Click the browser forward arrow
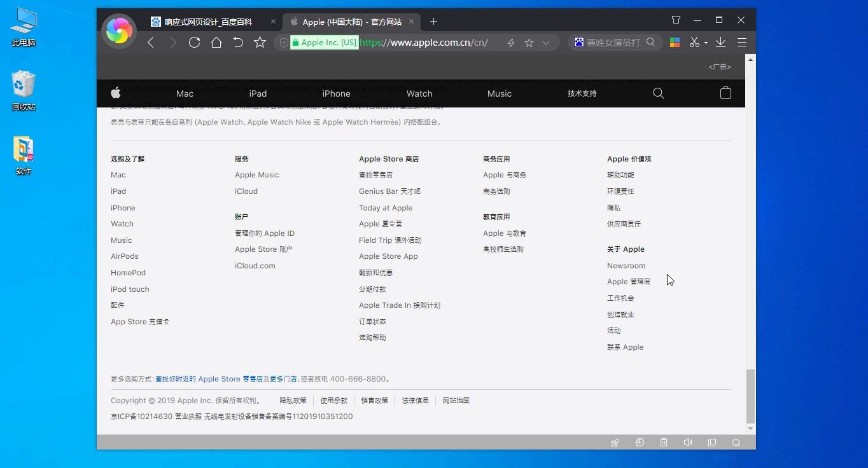This screenshot has height=468, width=868. click(x=172, y=43)
